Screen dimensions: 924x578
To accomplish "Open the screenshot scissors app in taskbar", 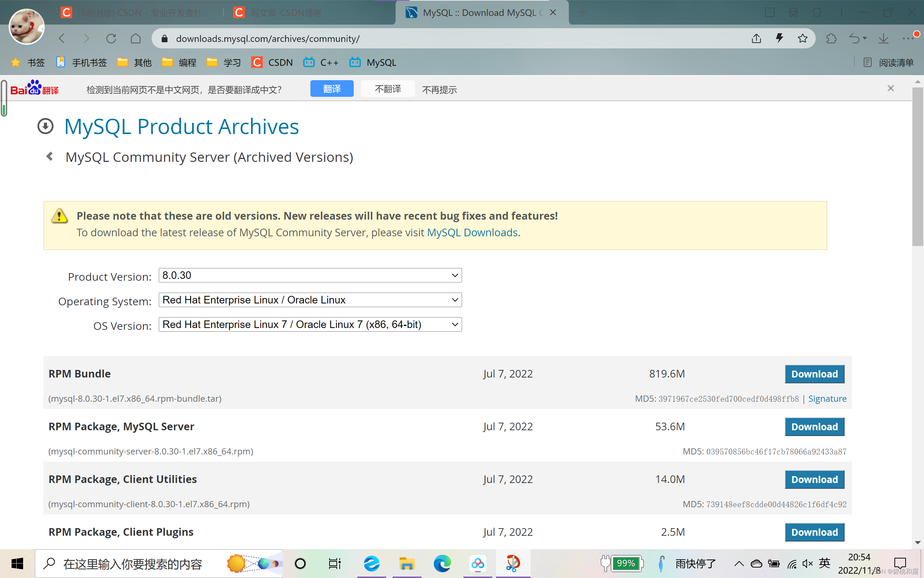I will [513, 564].
